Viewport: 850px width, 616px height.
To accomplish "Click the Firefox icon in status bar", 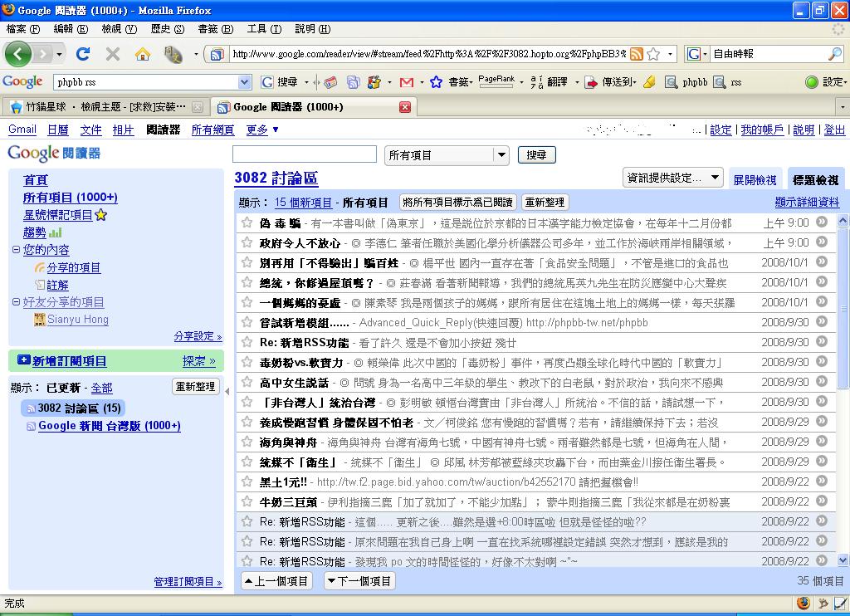I will [804, 603].
